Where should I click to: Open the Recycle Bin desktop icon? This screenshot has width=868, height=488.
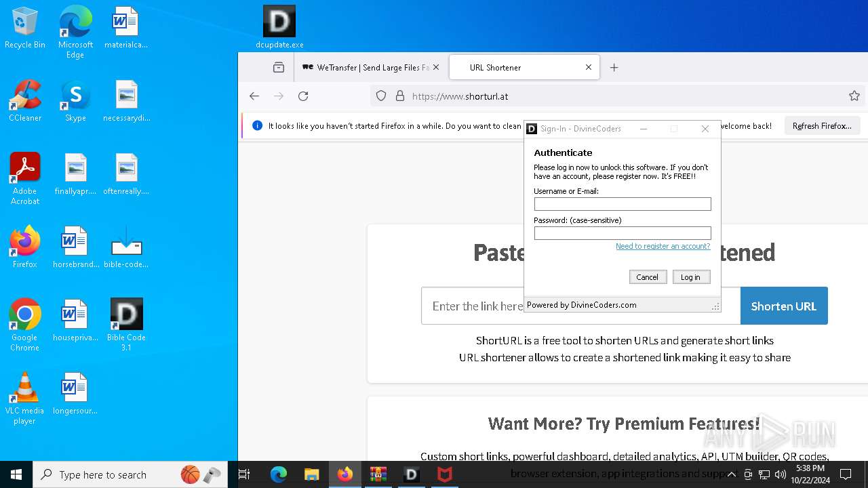pyautogui.click(x=25, y=28)
